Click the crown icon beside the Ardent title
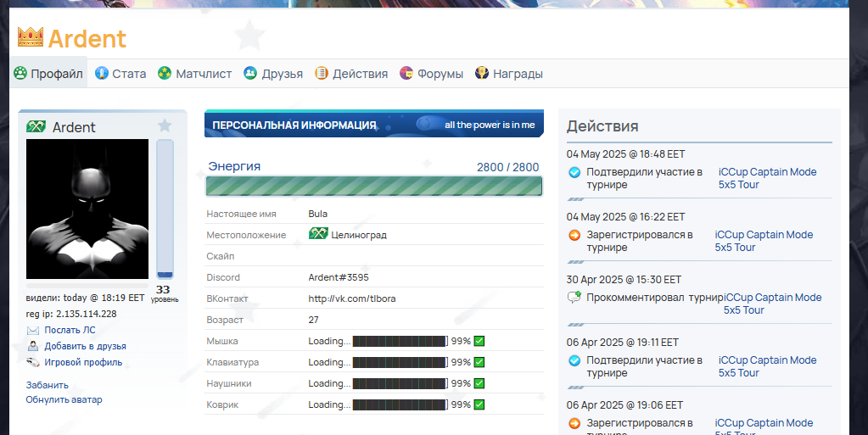Screen dimensions: 868x435 (31, 37)
